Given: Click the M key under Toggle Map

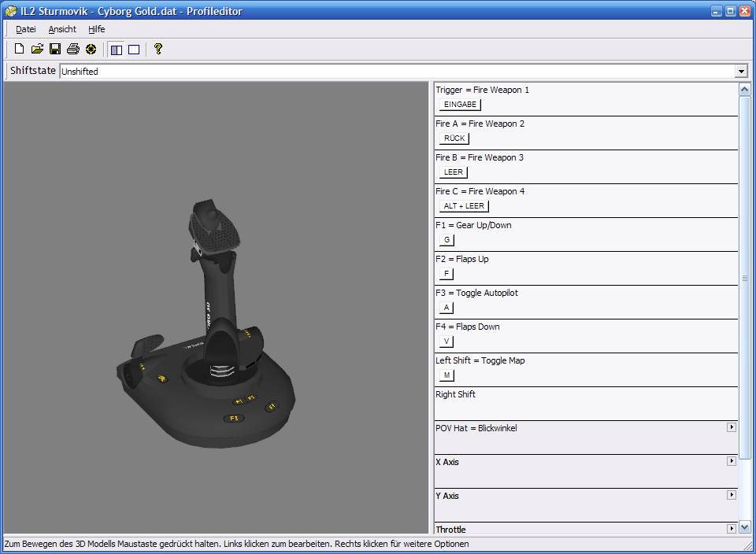Looking at the screenshot, I should pos(447,375).
